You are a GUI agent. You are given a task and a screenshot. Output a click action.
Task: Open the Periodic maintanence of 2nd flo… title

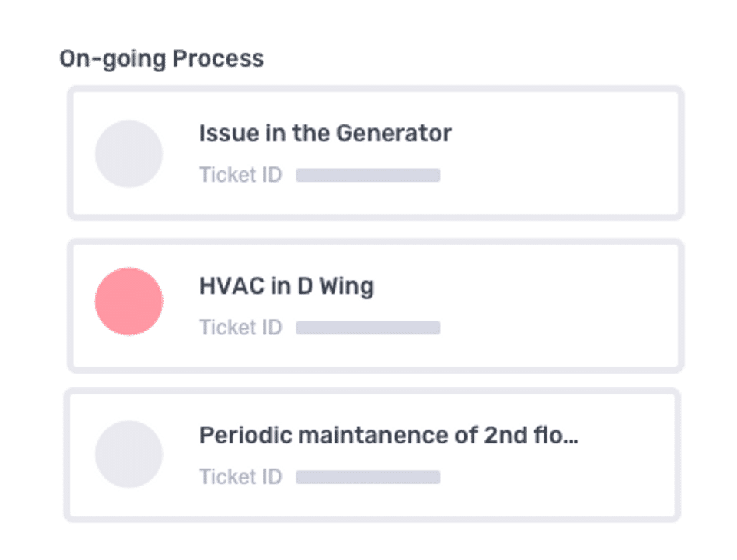pyautogui.click(x=388, y=436)
